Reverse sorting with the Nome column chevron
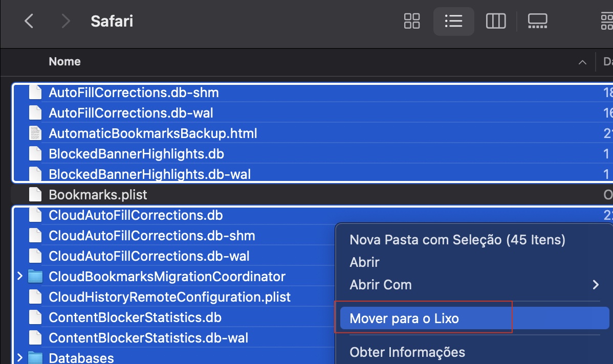613x364 pixels. (582, 61)
